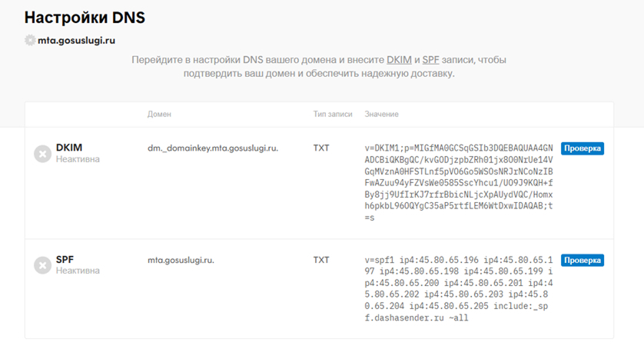This screenshot has width=644, height=349.
Task: Open the DKIM link in the instructions
Action: point(399,60)
